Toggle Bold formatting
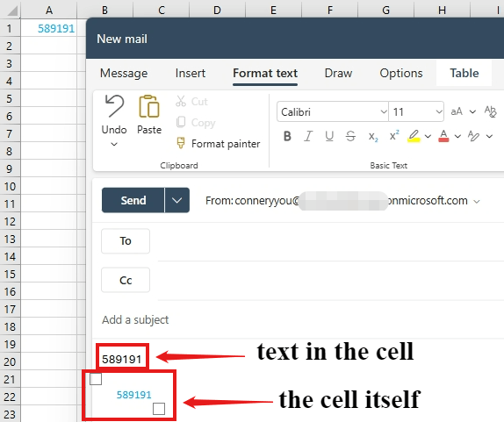The width and height of the screenshot is (504, 422). [x=287, y=137]
